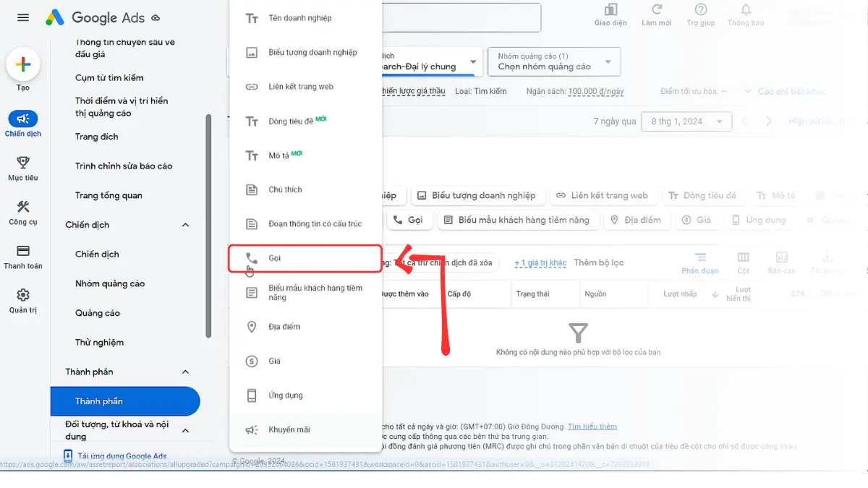Collapse the Thành phần sidebar section
The height and width of the screenshot is (488, 868).
point(185,372)
